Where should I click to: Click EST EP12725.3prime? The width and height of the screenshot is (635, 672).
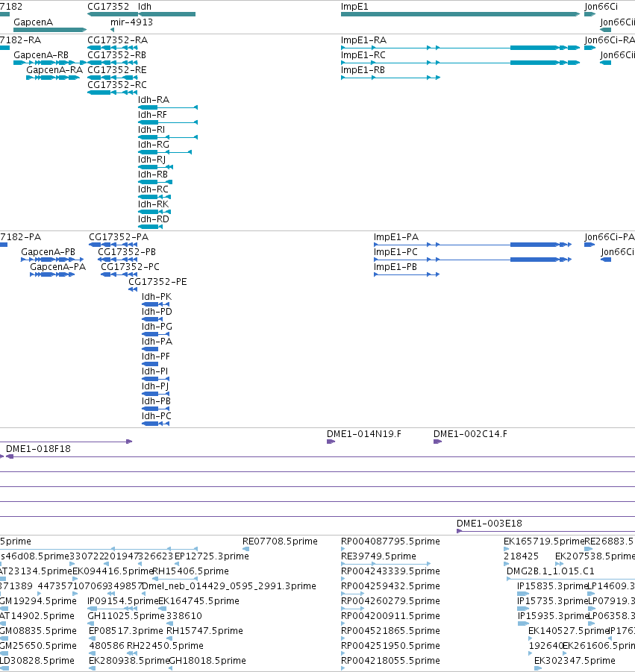(x=212, y=556)
